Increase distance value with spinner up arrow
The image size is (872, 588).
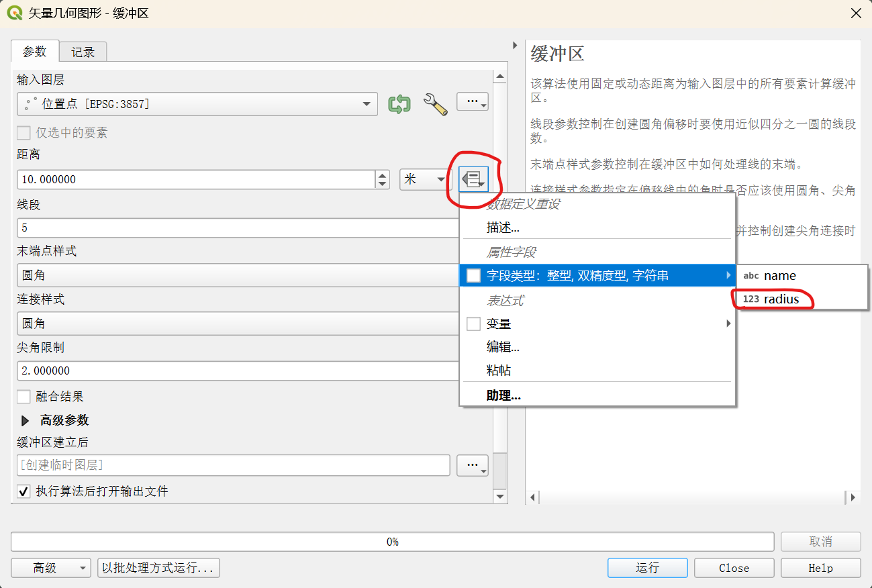382,175
